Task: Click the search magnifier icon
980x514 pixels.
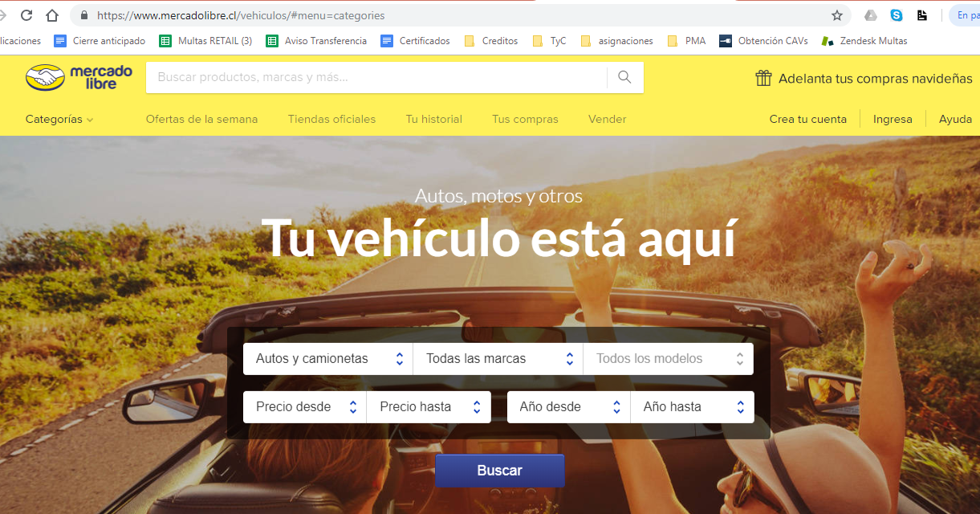Action: [x=624, y=78]
